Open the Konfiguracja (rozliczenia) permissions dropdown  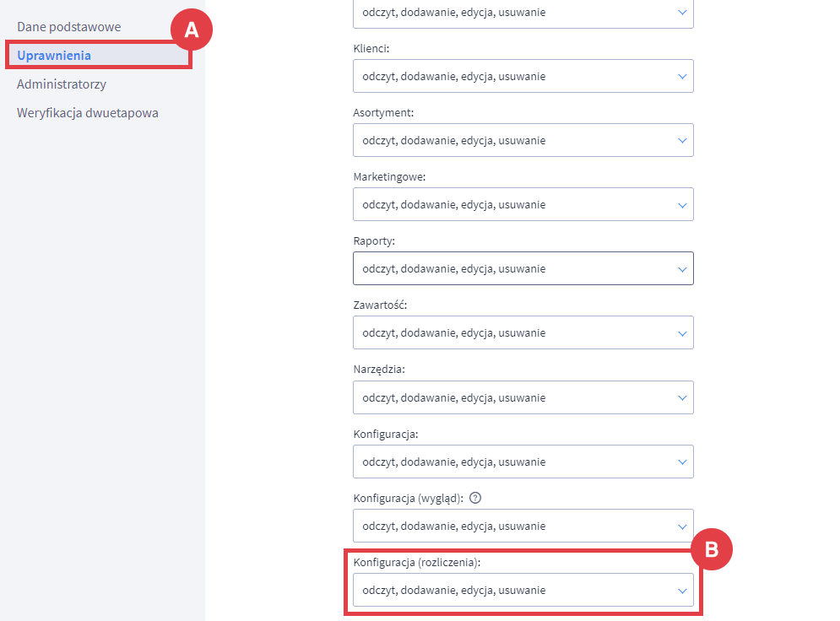pos(523,590)
